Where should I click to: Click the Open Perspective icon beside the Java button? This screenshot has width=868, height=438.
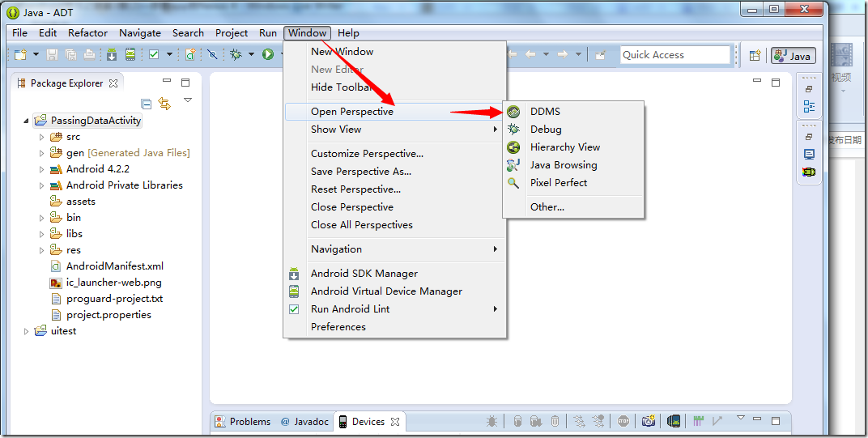[755, 55]
